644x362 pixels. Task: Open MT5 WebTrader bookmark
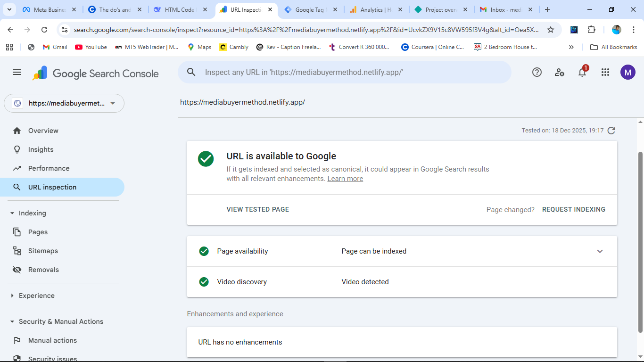[x=147, y=47]
